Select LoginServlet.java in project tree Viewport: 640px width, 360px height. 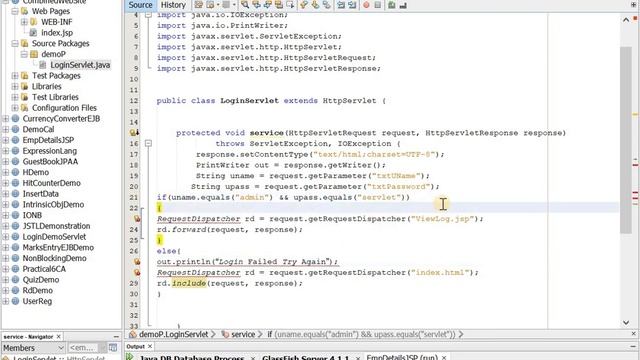click(x=80, y=65)
